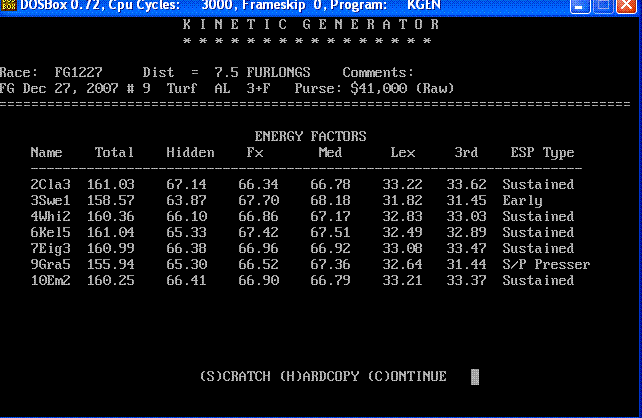Screen dimensions: 642x418
Task: Click the Fx column header
Action: click(255, 153)
